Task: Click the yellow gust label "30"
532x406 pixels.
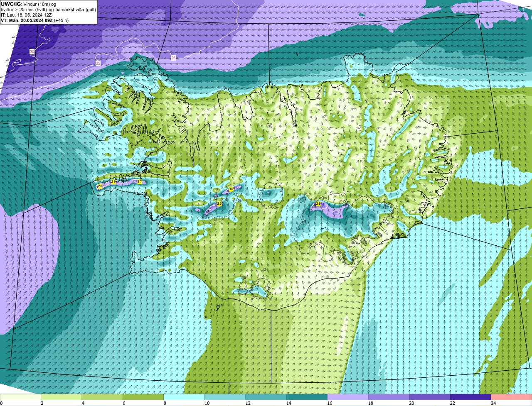Action: click(x=231, y=189)
